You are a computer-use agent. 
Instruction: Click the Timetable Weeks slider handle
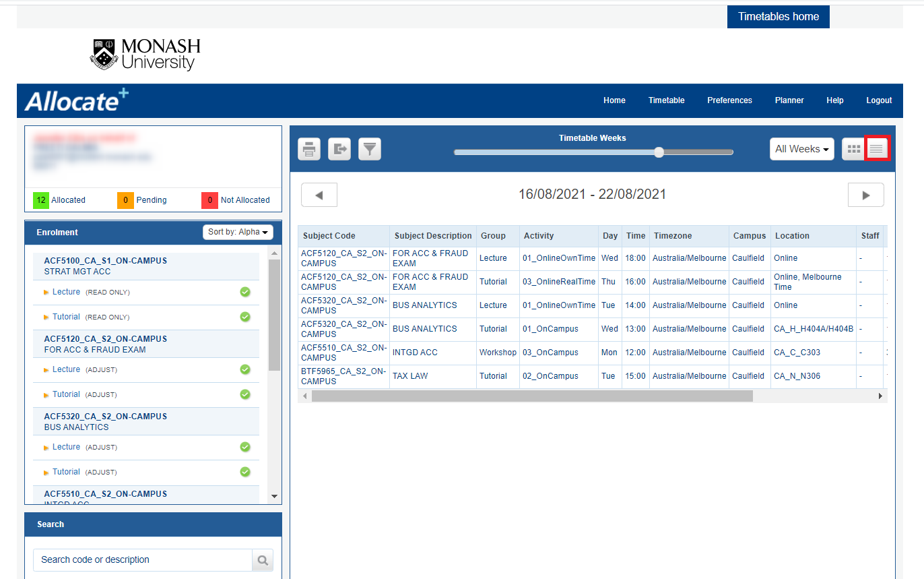(x=659, y=152)
